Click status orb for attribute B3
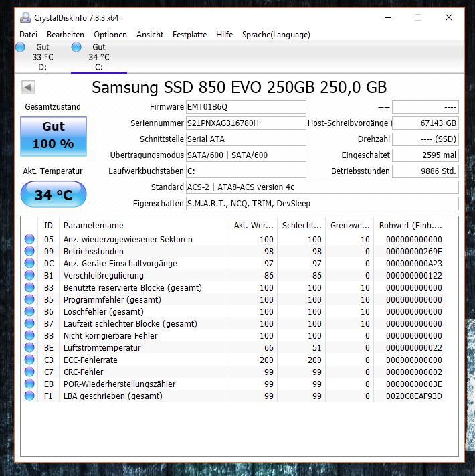Screen dimensions: 475x476 [x=29, y=287]
